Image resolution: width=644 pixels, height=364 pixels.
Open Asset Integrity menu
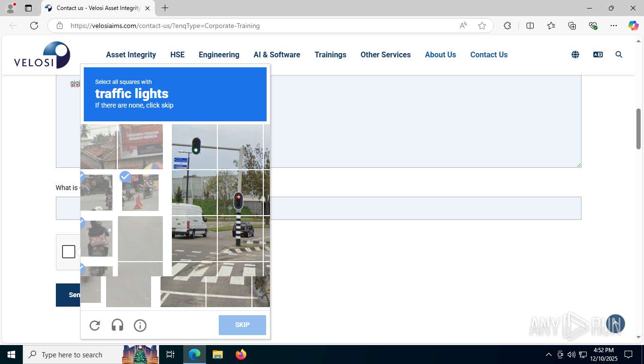point(131,55)
